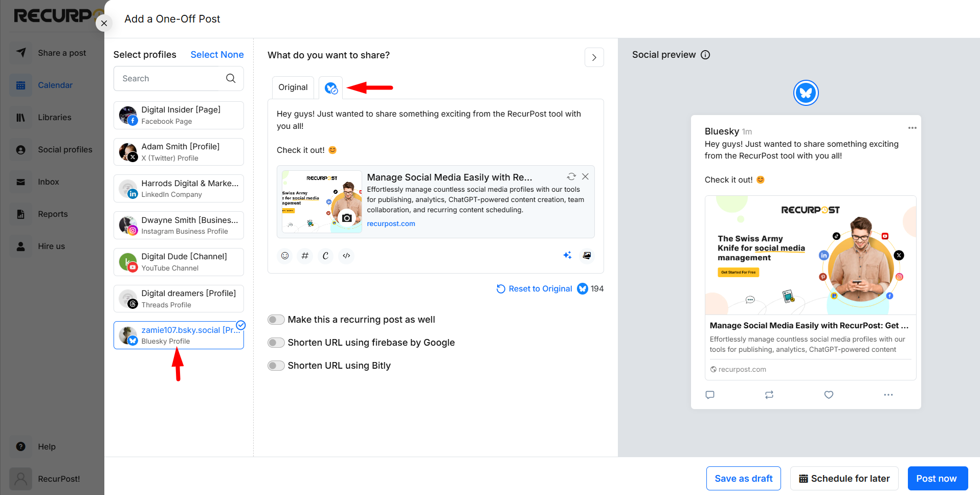The image size is (980, 495).
Task: Click Reset to Original
Action: coord(534,289)
